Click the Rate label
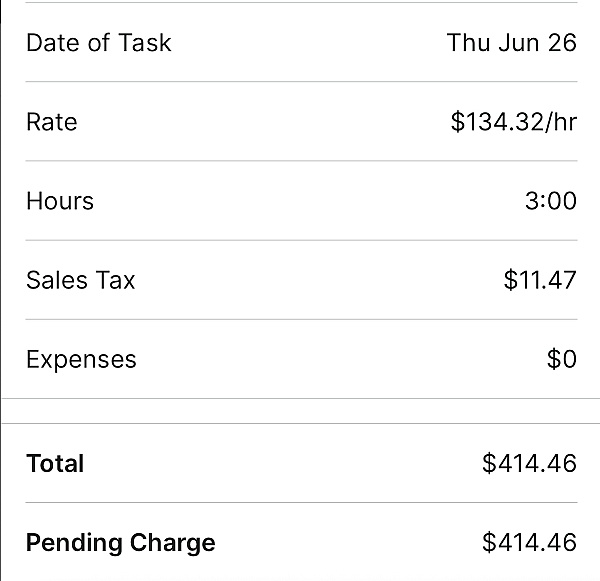 (x=51, y=122)
